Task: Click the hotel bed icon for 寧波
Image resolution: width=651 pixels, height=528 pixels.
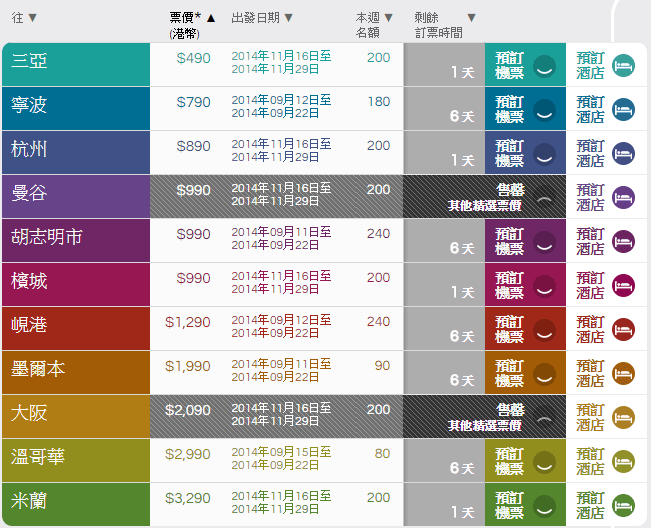Action: pos(623,109)
